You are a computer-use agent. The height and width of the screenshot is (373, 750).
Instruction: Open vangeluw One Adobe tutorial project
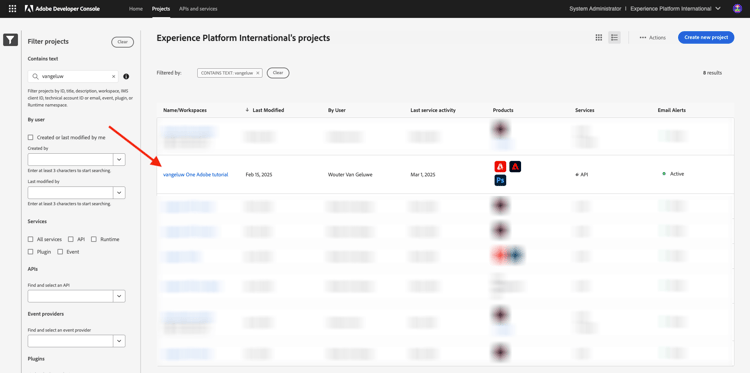(x=196, y=175)
